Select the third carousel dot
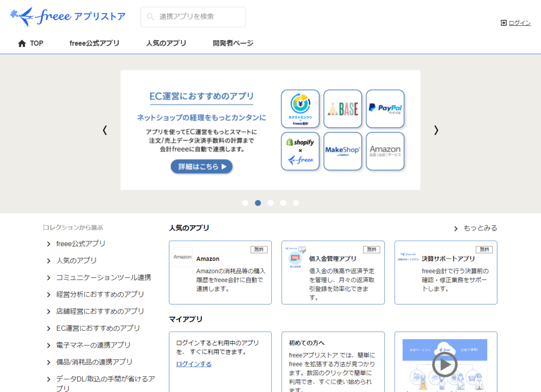 click(270, 203)
